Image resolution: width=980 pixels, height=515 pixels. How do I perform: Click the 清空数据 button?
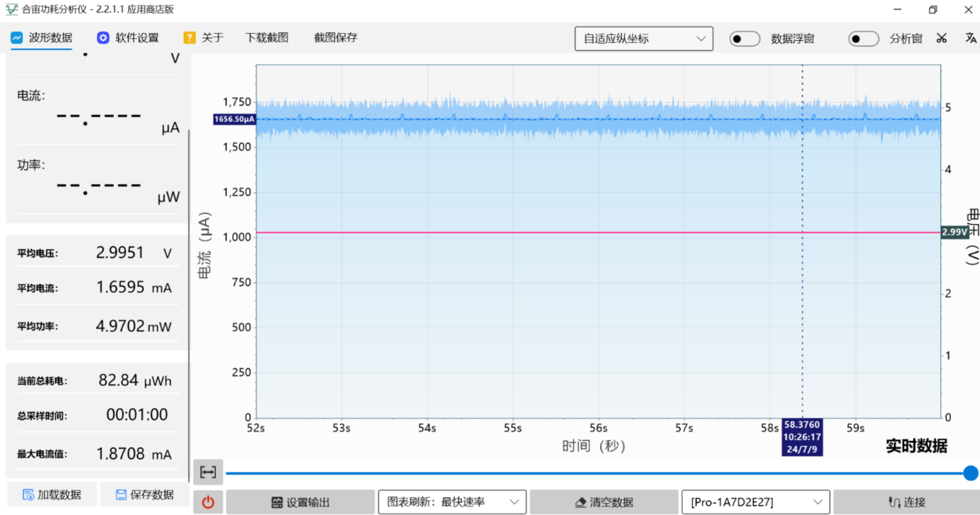[604, 502]
